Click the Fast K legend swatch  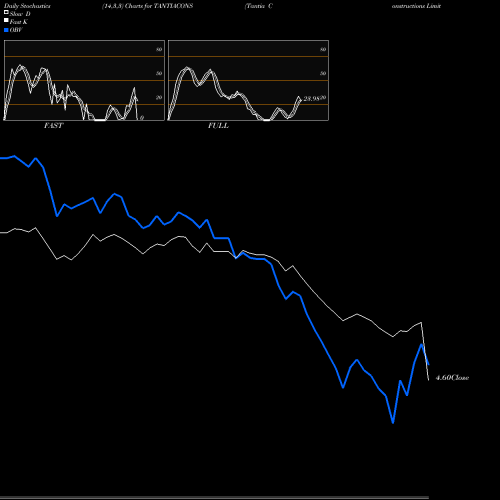6,20
